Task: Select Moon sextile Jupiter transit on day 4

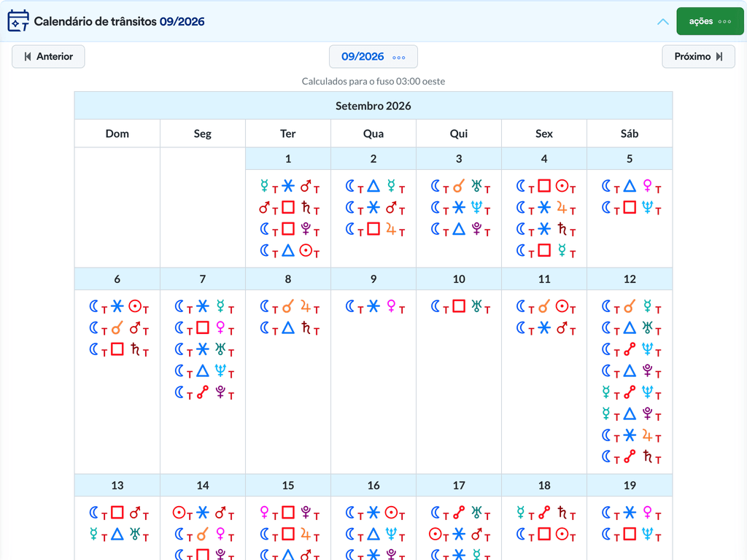Action: [x=546, y=208]
